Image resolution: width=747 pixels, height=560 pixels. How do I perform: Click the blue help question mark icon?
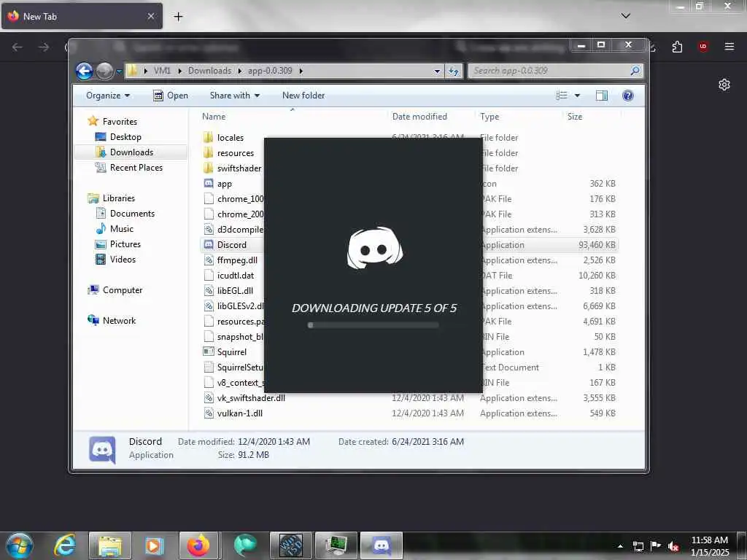628,96
